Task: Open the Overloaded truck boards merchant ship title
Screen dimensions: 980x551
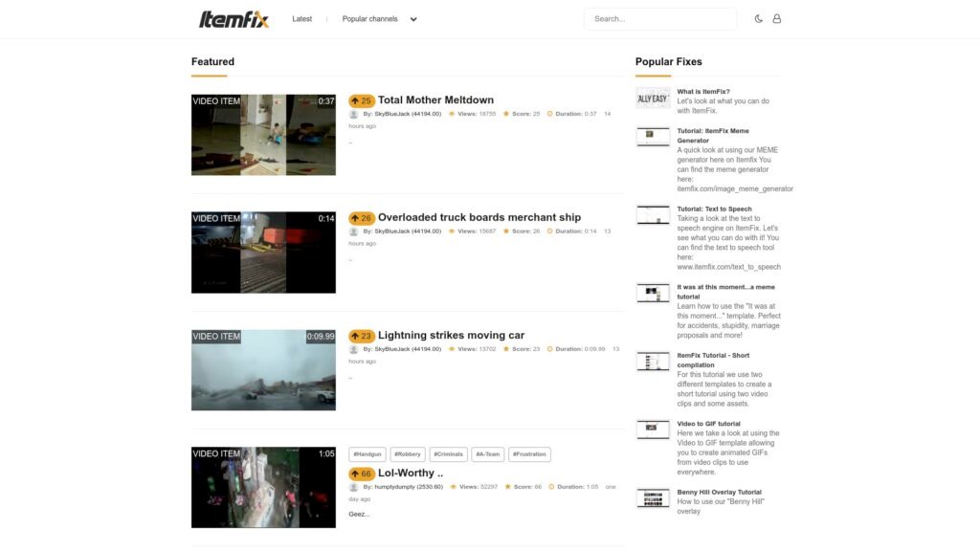Action: [479, 217]
